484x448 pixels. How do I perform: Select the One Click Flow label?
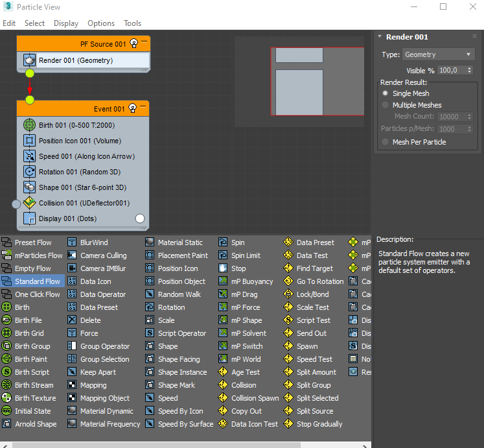tap(38, 294)
